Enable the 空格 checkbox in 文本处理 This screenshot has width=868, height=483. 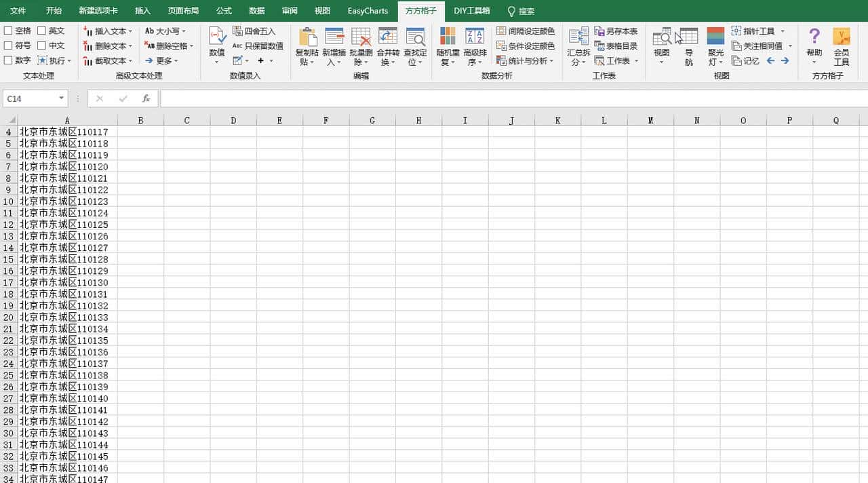(9, 30)
